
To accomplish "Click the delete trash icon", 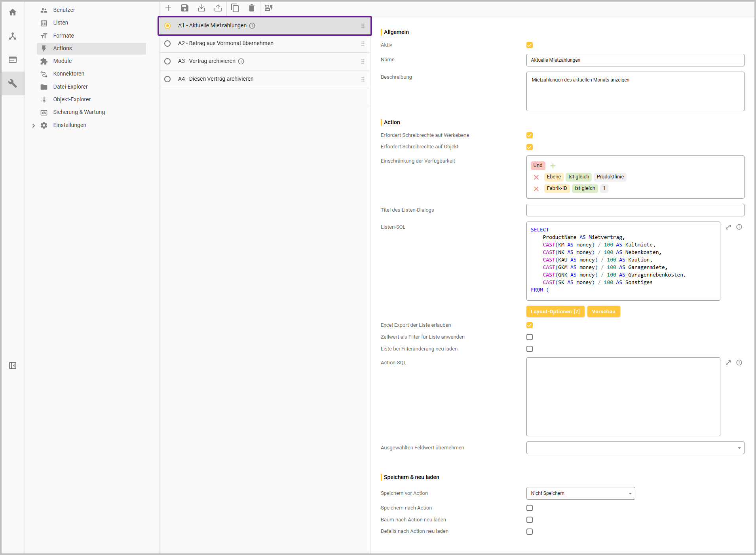I will [x=252, y=8].
